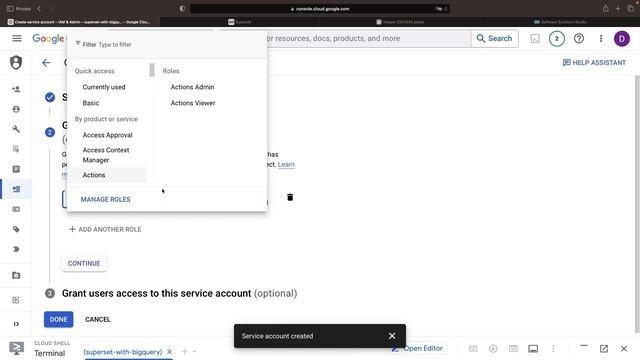This screenshot has width=640, height=360.
Task: Expand the sidebar with bottom chevron icon
Action: pos(16,324)
